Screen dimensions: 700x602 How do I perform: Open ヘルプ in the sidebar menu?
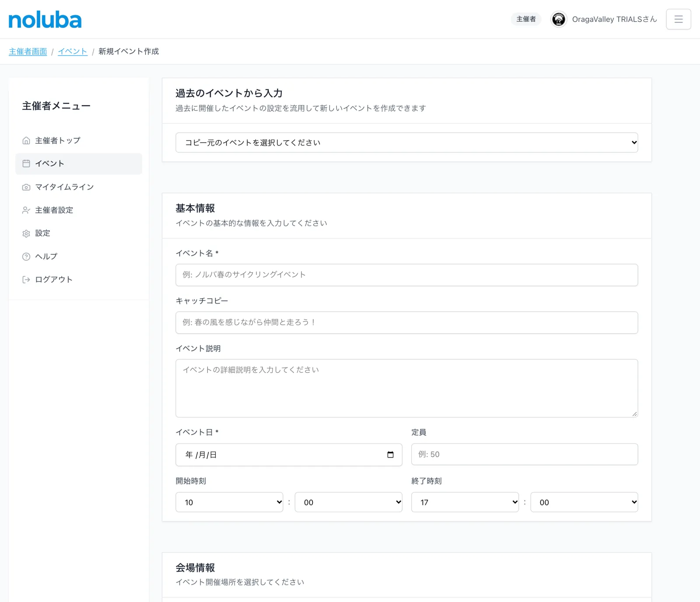click(x=79, y=257)
